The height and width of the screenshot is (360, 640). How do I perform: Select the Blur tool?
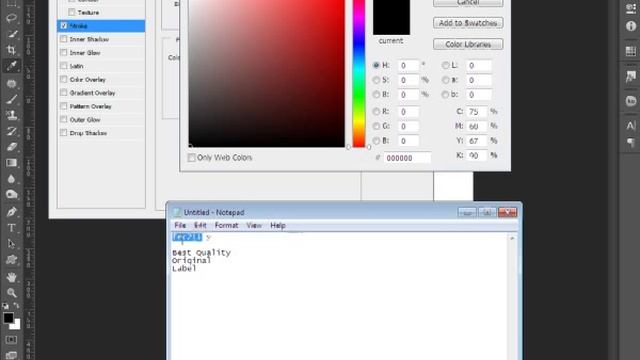coord(11,179)
